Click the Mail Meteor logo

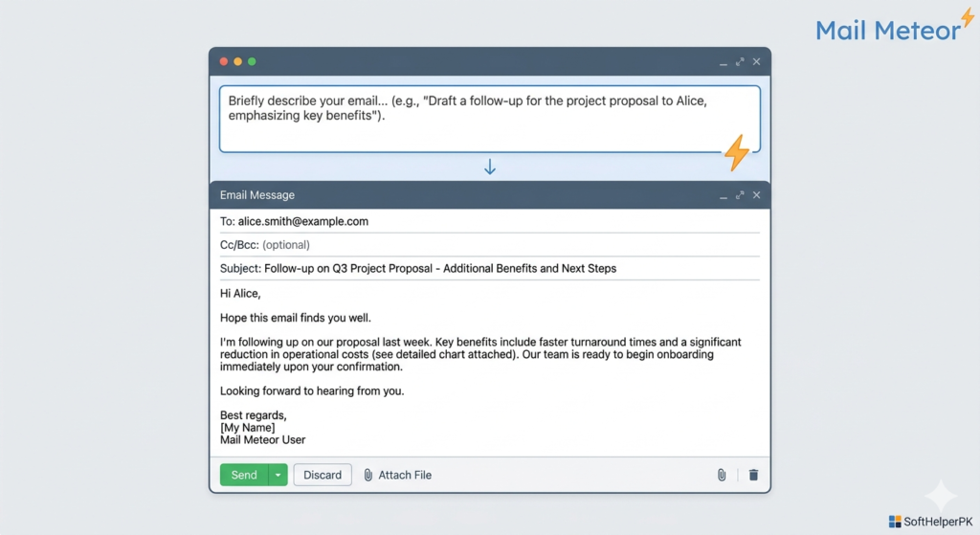895,26
